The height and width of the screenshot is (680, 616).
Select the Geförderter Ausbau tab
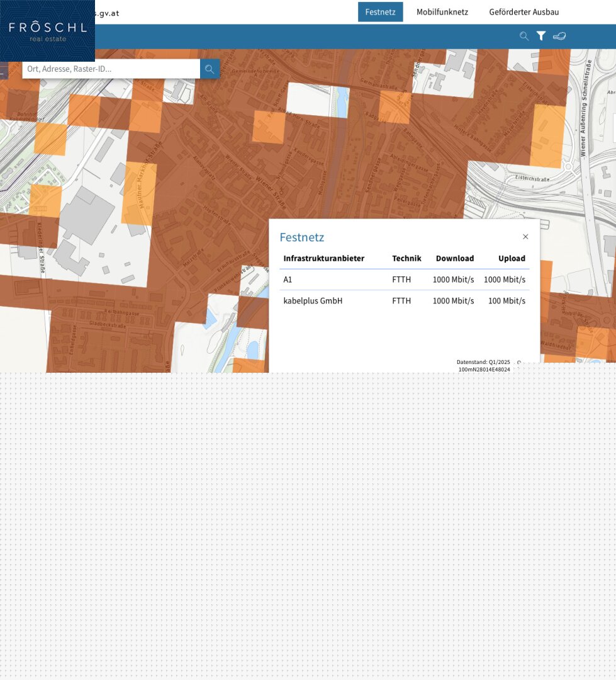(524, 12)
